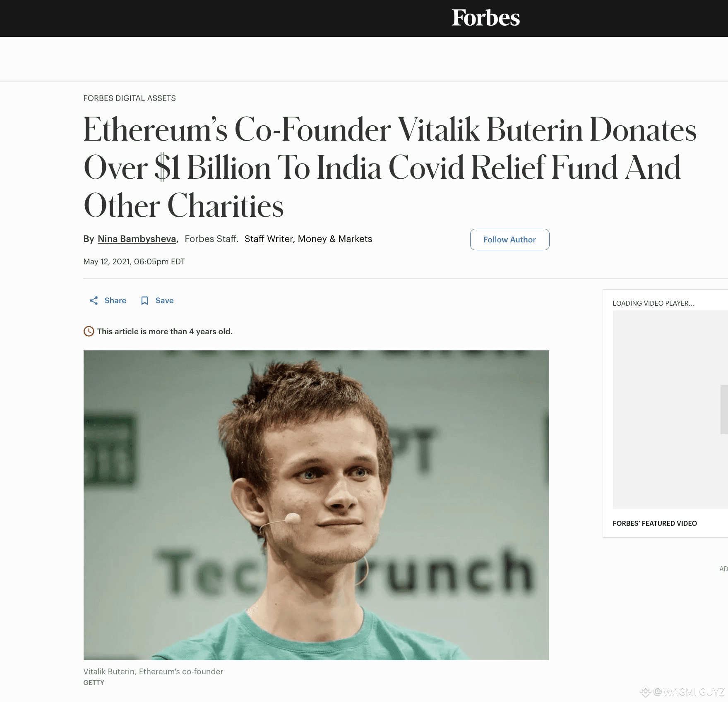Click the clock icon beside article age notice
Screen dimensions: 728x702
(x=89, y=331)
